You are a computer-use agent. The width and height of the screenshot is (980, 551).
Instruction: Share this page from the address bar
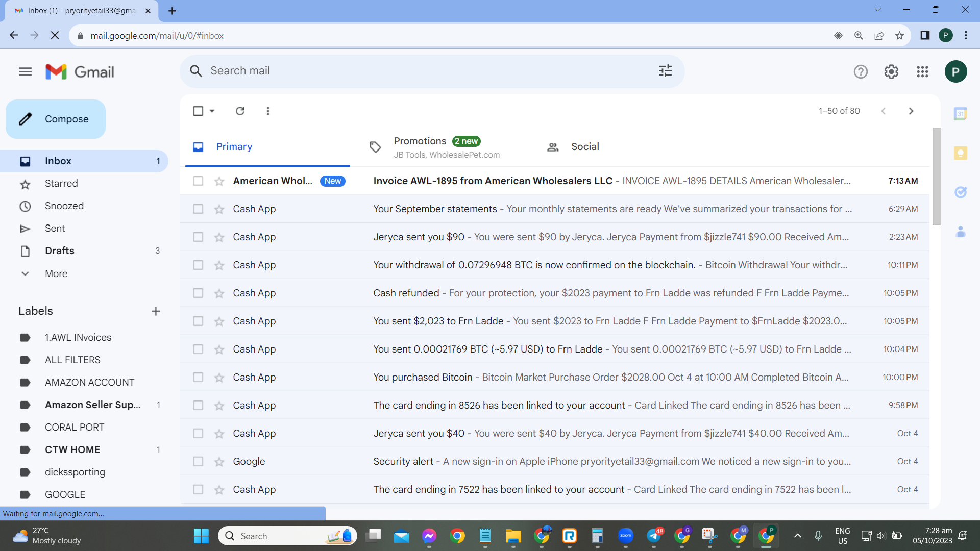[879, 35]
